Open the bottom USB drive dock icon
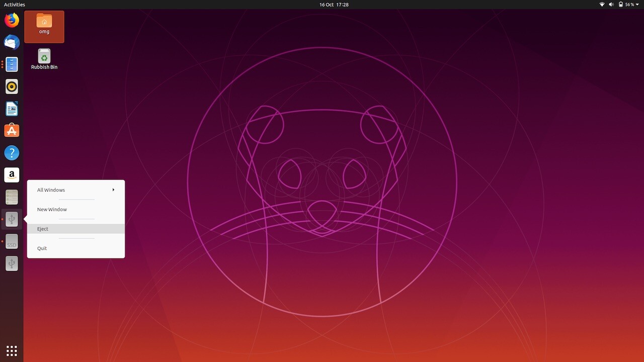Viewport: 644px width, 362px height. tap(12, 263)
